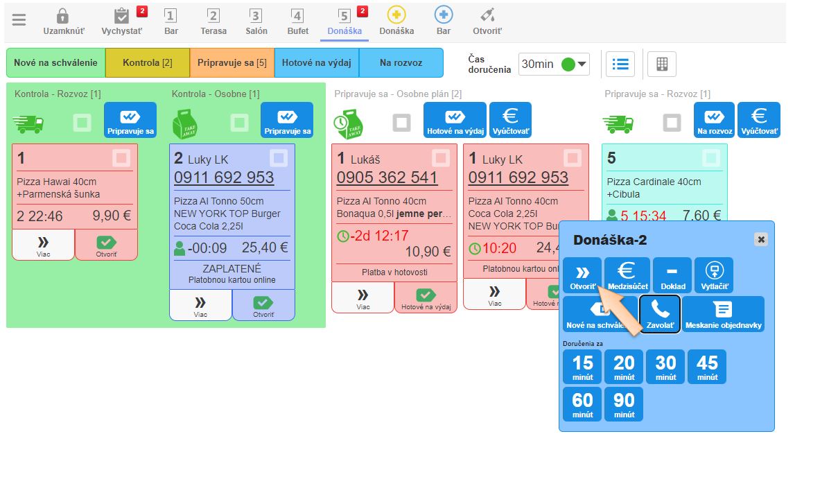Close the Donáška-2 popup

(x=761, y=239)
